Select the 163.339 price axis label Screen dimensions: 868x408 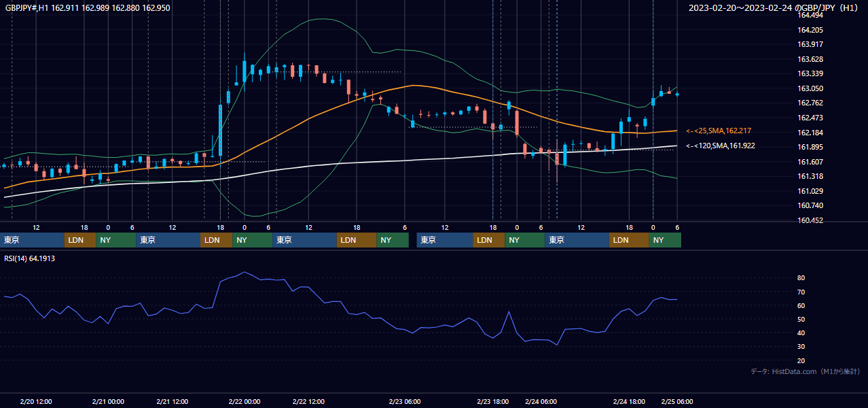810,73
